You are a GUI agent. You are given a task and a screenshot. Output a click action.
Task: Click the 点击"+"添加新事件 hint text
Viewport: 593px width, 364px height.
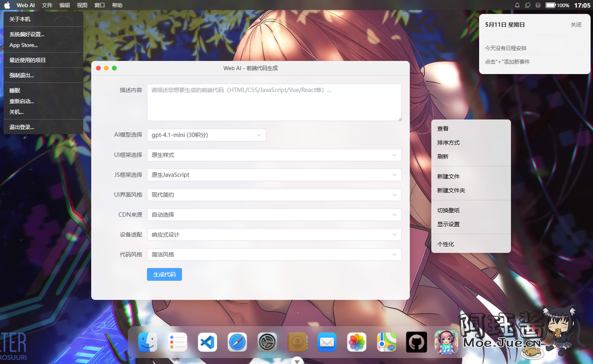pyautogui.click(x=507, y=62)
